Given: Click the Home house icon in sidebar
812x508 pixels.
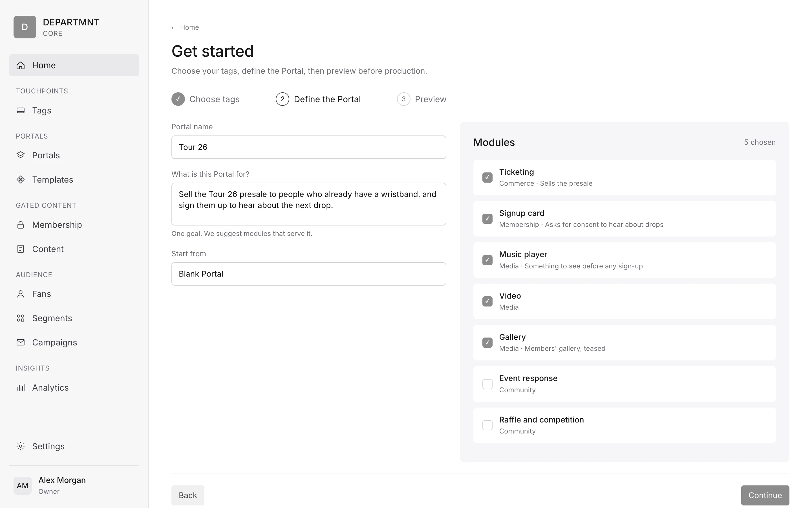Looking at the screenshot, I should click(21, 65).
